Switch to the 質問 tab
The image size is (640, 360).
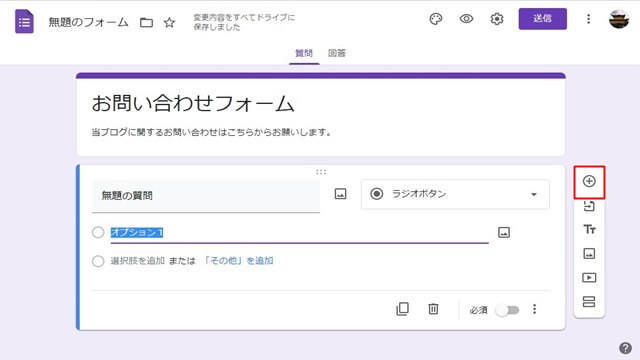pos(304,53)
